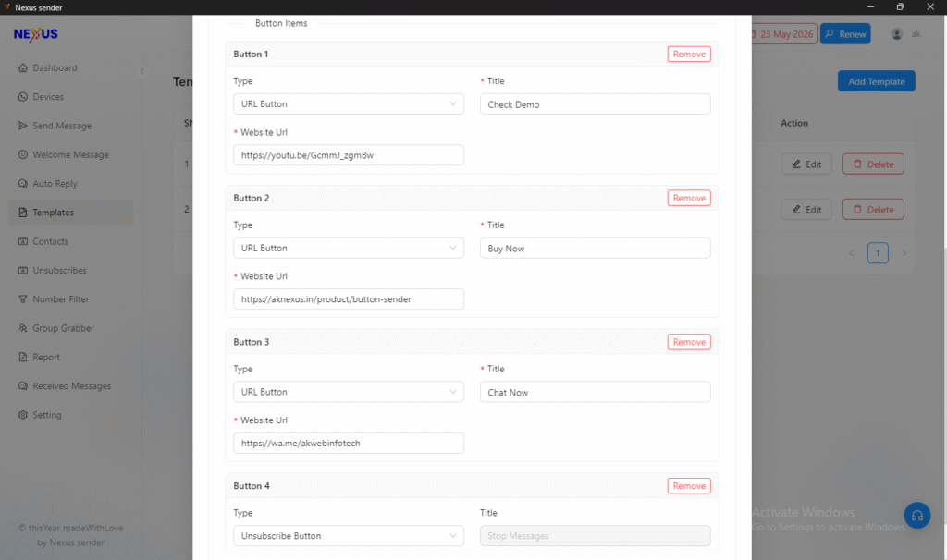Screen dimensions: 947x560
Task: Click the Setting gear icon
Action: pos(23,415)
